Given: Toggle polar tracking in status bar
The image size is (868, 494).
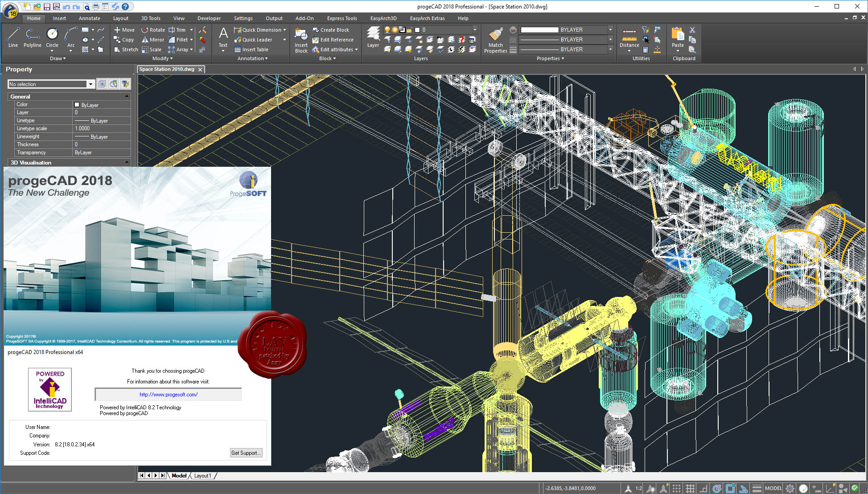Looking at the screenshot, I should 717,488.
